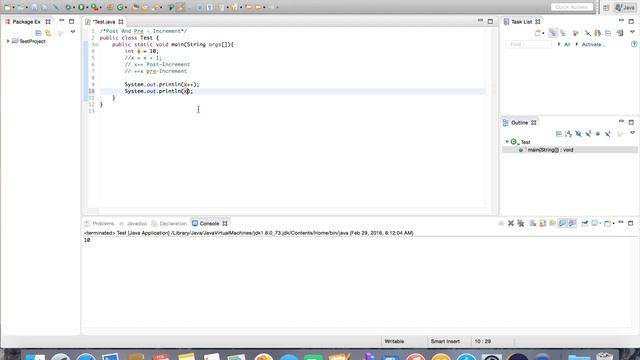Select the Console tab

[x=209, y=223]
